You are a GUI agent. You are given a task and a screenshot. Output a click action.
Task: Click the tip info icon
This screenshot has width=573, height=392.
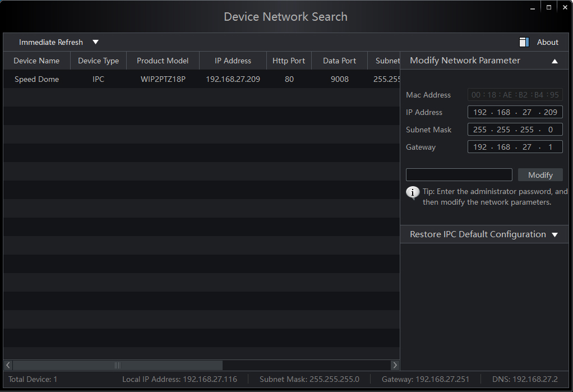[x=413, y=192]
